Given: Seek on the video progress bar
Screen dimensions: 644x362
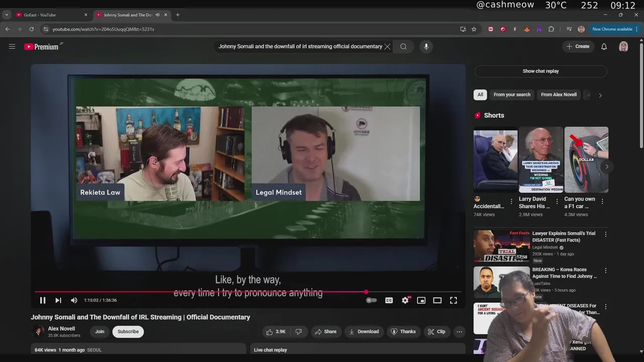Looking at the screenshot, I should point(248,292).
